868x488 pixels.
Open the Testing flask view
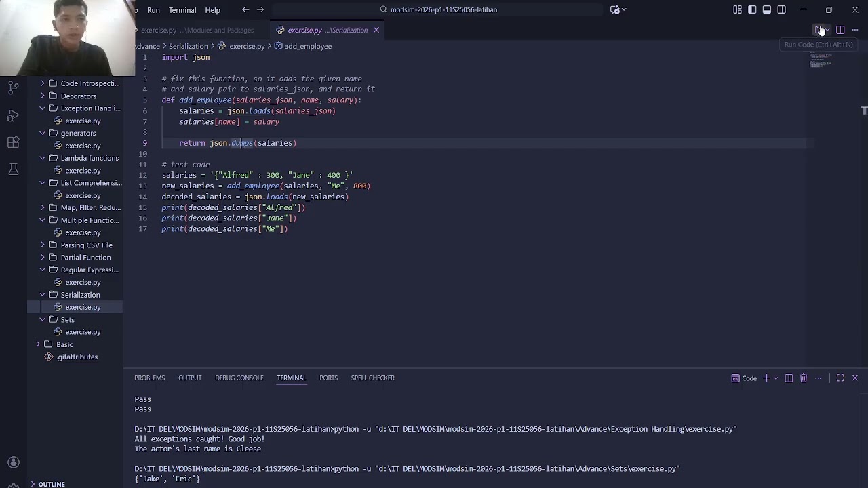click(13, 169)
